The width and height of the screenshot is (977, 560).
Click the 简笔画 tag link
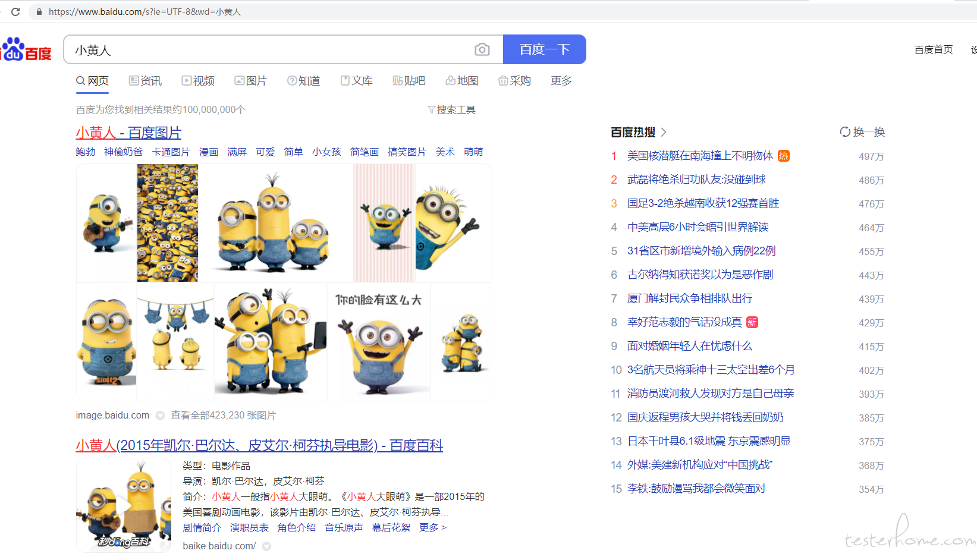(x=365, y=152)
